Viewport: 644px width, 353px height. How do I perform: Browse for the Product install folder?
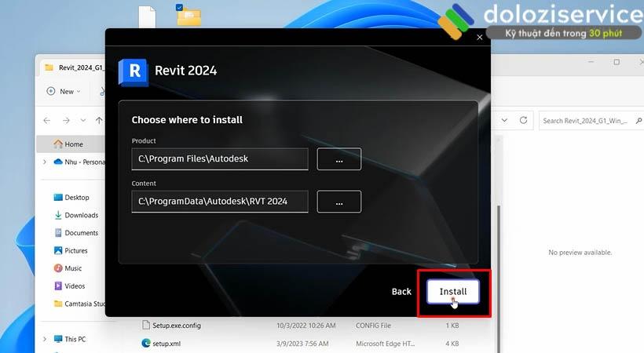tap(338, 159)
